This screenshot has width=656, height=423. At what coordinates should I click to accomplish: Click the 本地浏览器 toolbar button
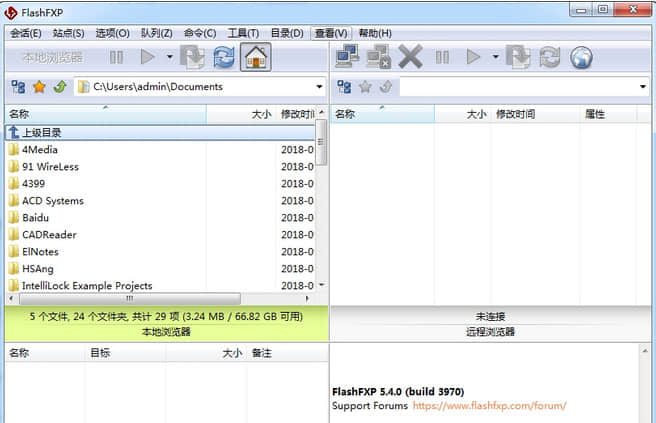[52, 57]
